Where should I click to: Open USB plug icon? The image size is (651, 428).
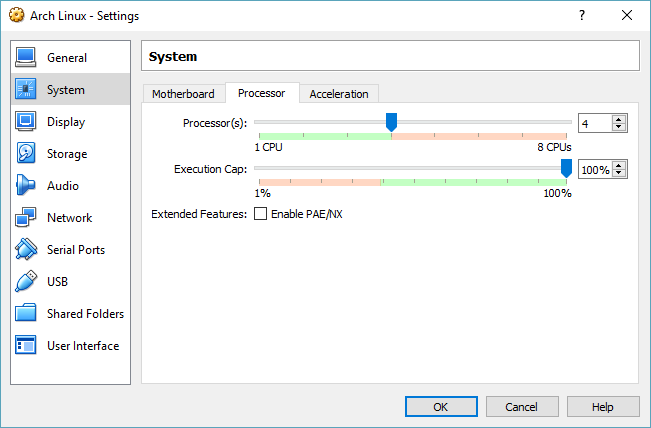point(26,281)
